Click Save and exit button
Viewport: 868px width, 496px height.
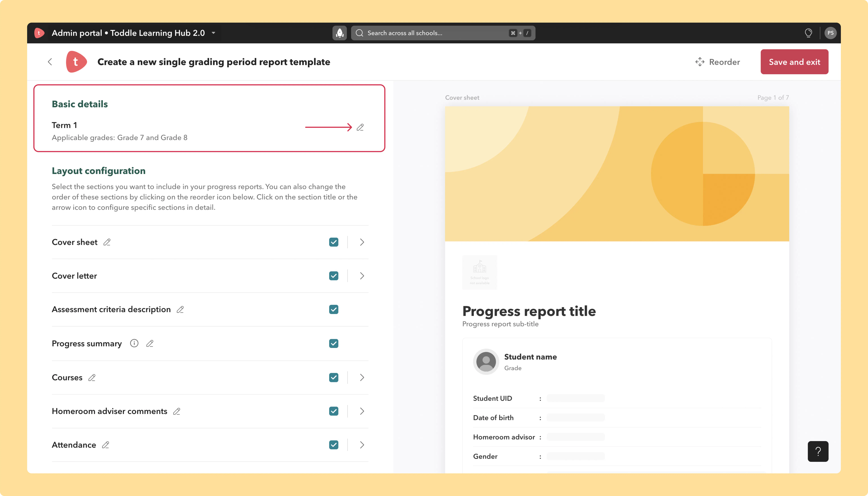tap(795, 62)
